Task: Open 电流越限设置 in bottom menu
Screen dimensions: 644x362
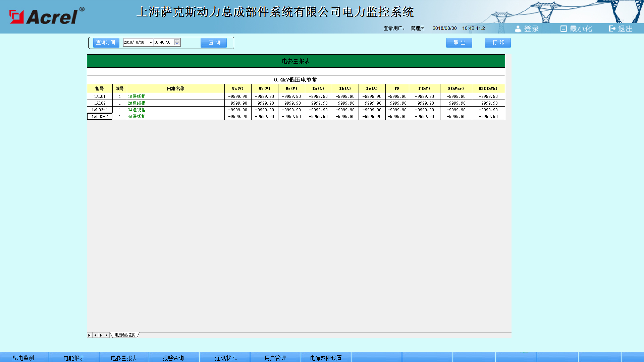Action: pos(326,358)
